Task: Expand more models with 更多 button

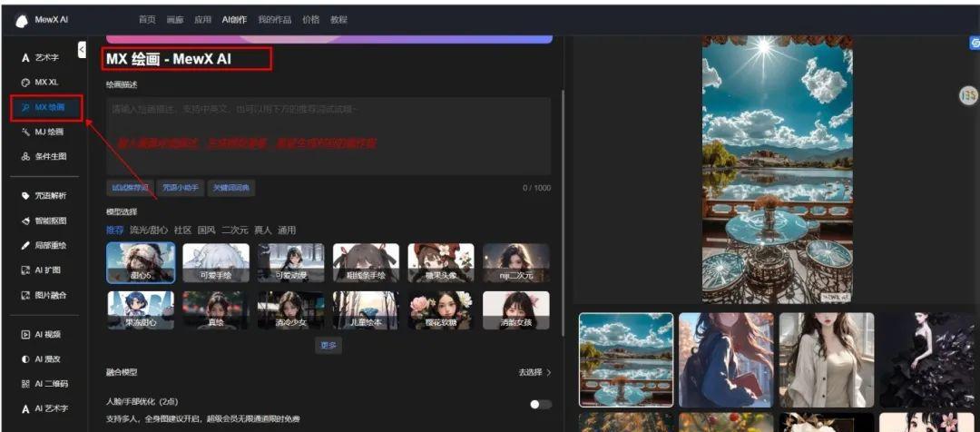Action: pos(328,345)
